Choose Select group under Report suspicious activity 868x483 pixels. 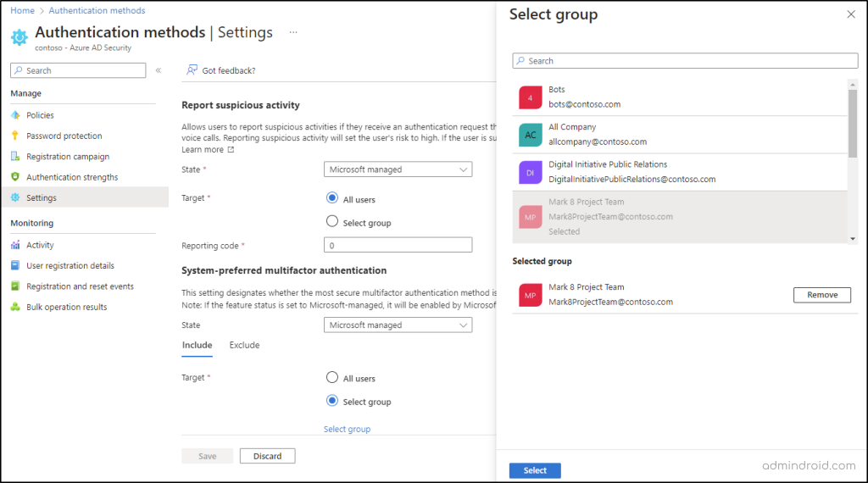point(332,222)
